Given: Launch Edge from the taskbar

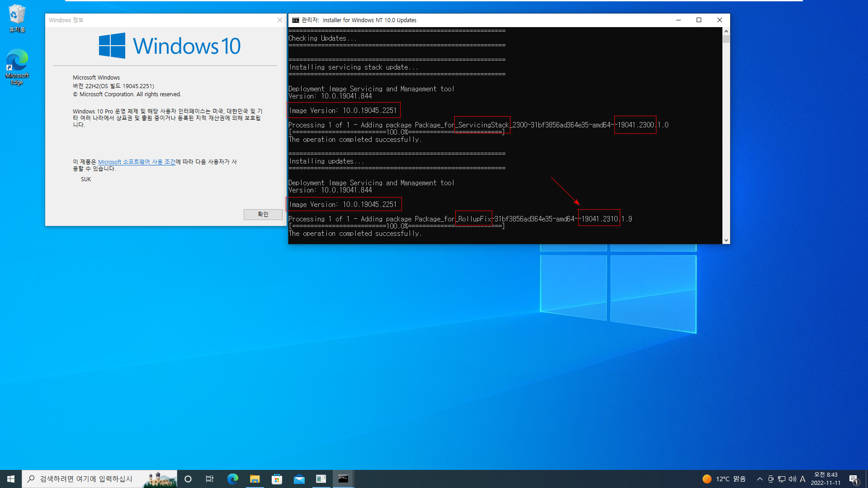Looking at the screenshot, I should (x=232, y=479).
